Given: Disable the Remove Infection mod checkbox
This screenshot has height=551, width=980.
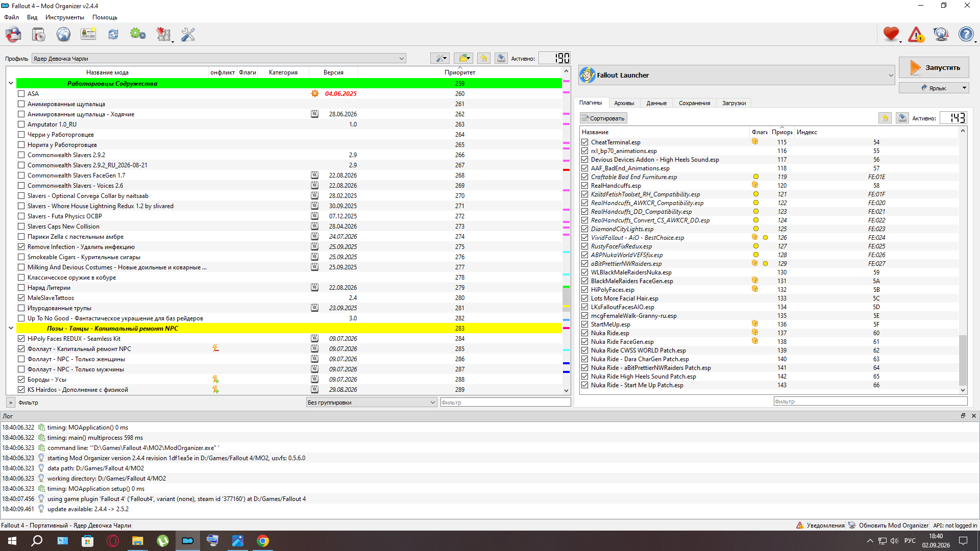Looking at the screenshot, I should click(x=21, y=247).
